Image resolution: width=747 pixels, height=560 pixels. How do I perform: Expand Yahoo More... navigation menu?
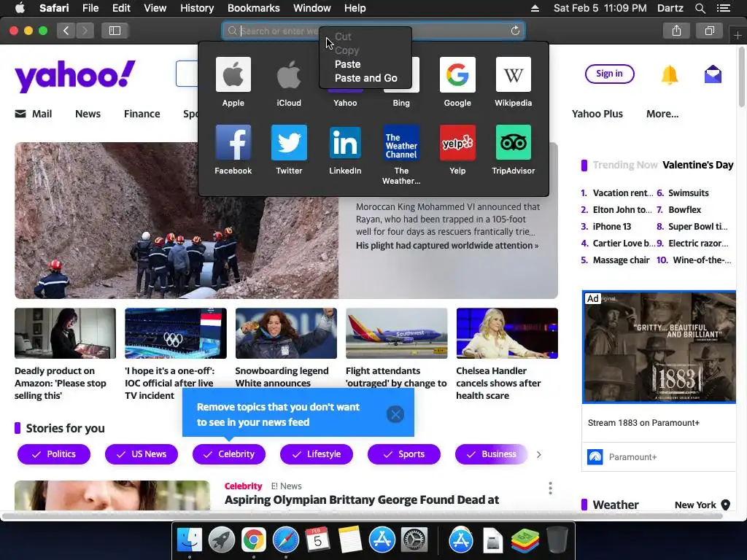pos(662,114)
